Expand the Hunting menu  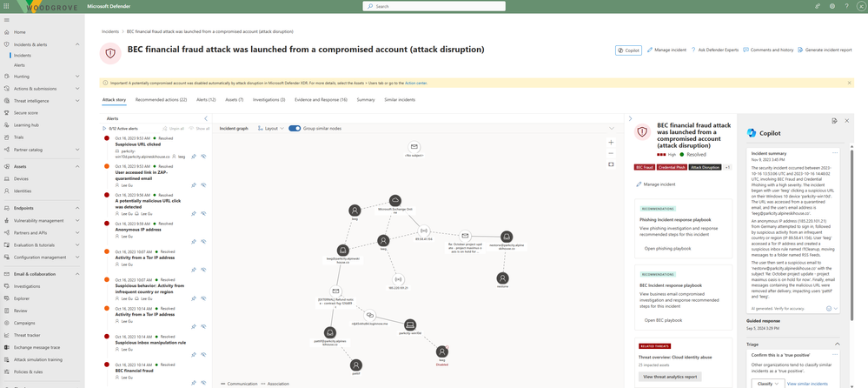[x=77, y=76]
